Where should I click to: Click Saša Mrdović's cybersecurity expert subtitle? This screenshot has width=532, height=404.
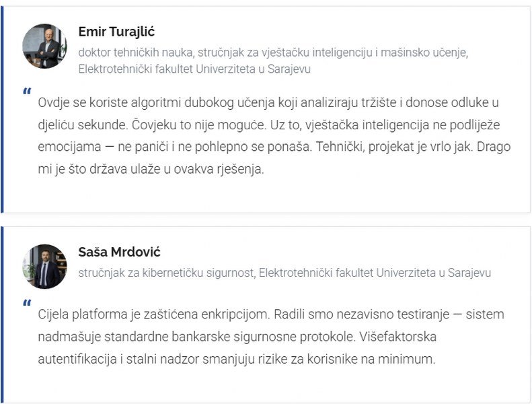tap(284, 273)
